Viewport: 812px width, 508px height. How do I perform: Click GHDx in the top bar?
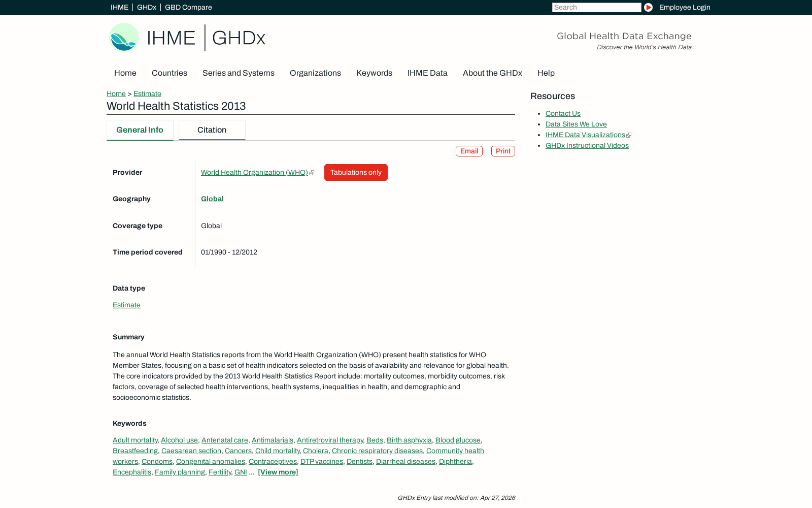147,7
